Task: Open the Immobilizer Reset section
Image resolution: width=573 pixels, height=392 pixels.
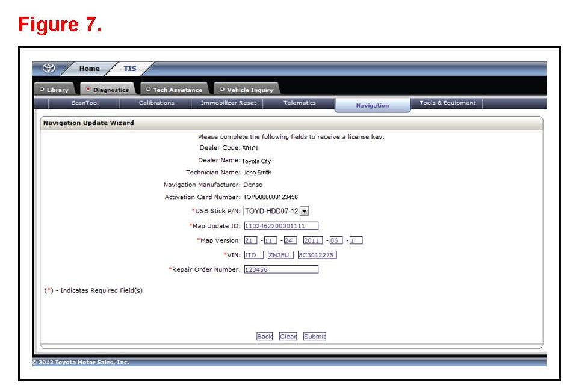Action: pyautogui.click(x=229, y=103)
